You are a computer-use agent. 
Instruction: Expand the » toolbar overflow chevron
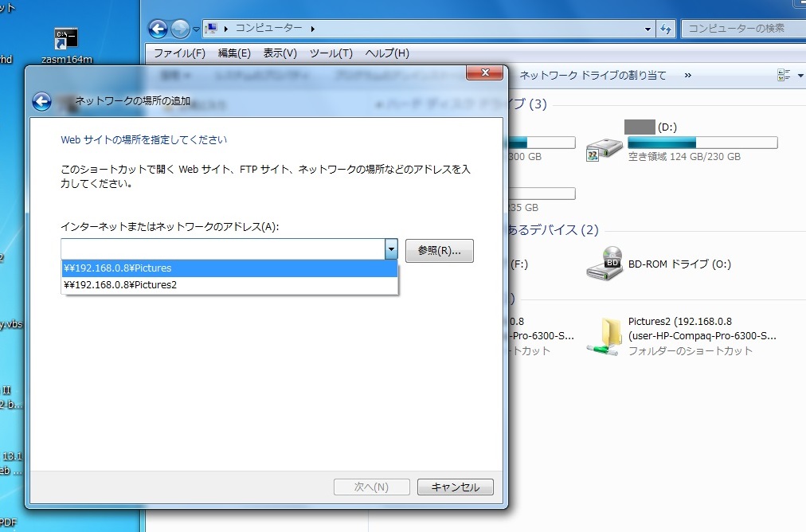click(x=687, y=76)
